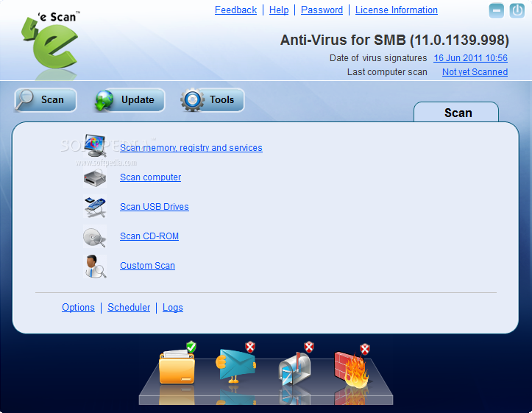
Task: Click the 'Date of virus signatures' label
Action: coord(378,58)
